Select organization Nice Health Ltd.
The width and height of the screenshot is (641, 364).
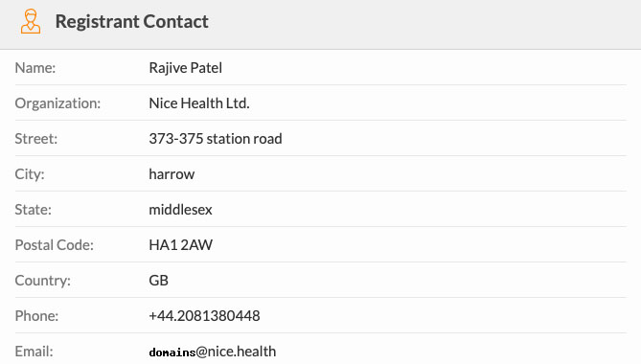click(x=199, y=103)
